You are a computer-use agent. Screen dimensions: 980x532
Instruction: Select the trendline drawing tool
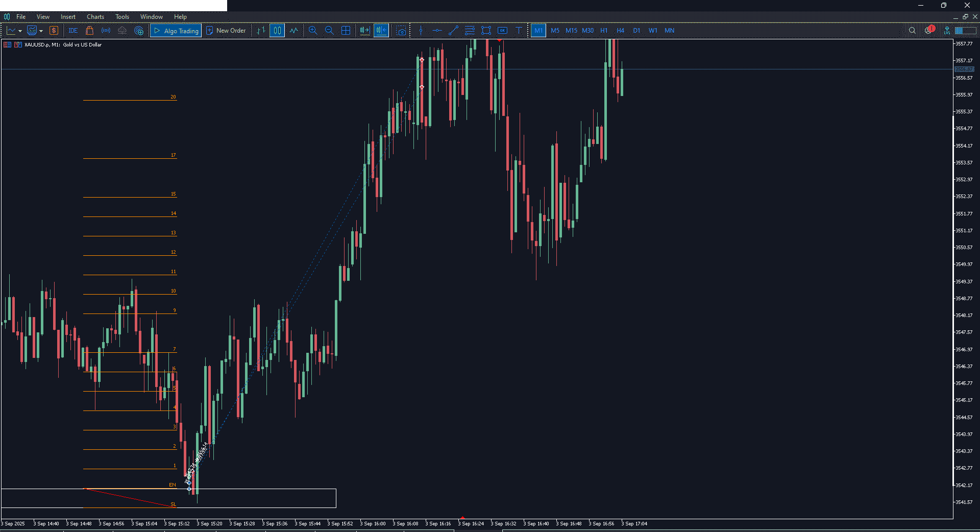coord(453,31)
